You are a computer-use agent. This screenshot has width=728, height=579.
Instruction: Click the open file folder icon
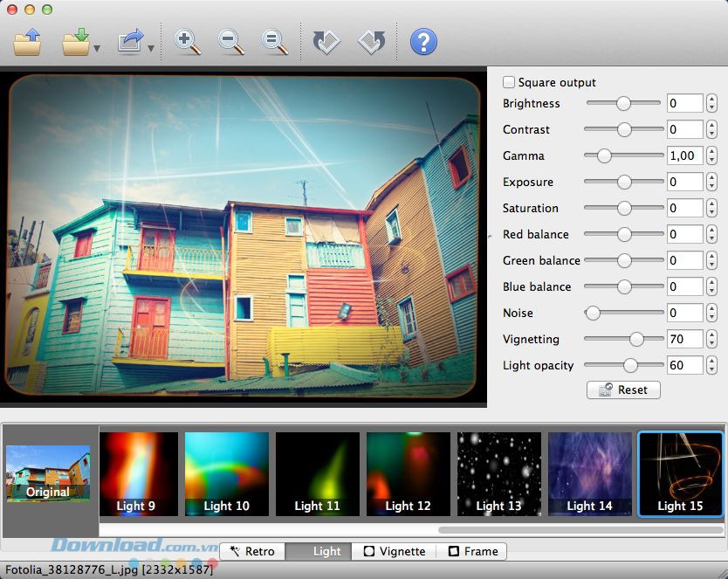[x=28, y=42]
